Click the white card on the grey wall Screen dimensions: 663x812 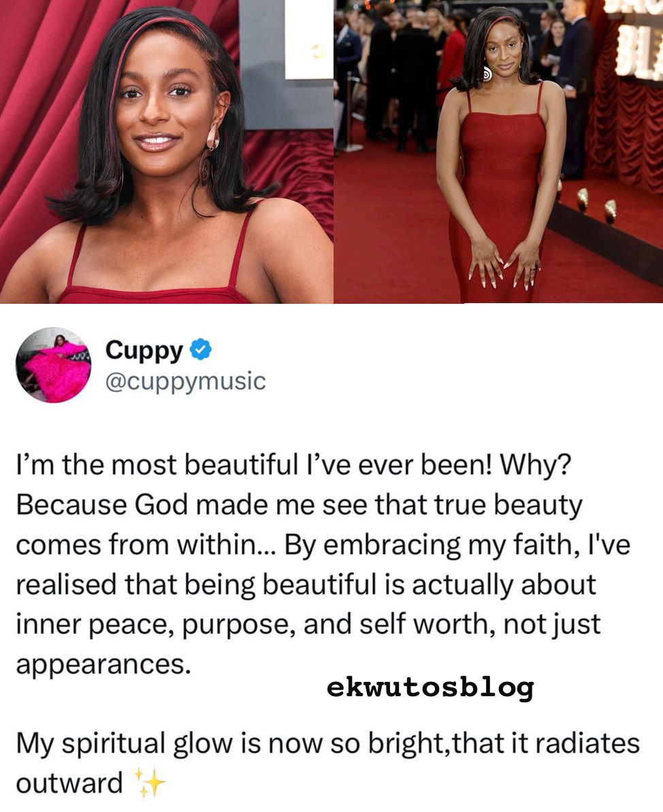[309, 39]
